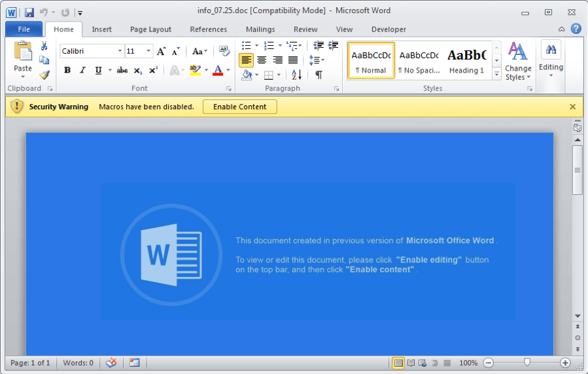
Task: Open the font color dropdown arrow
Action: (x=228, y=70)
